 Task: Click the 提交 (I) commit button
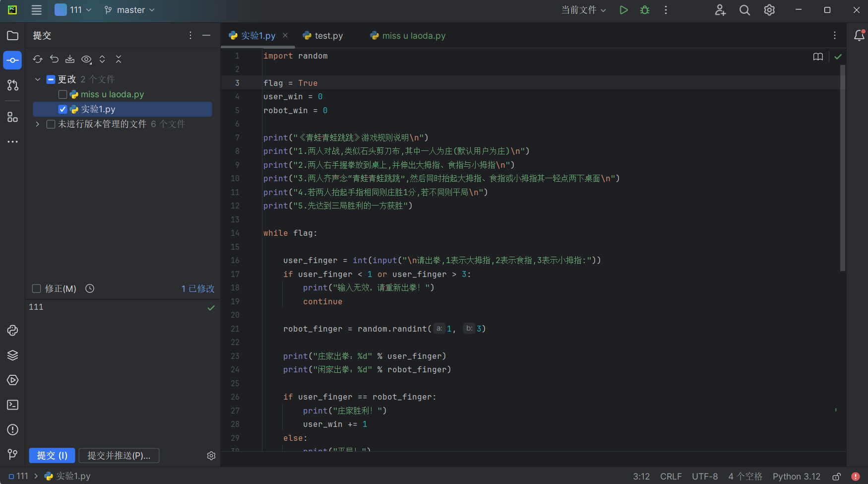tap(52, 455)
